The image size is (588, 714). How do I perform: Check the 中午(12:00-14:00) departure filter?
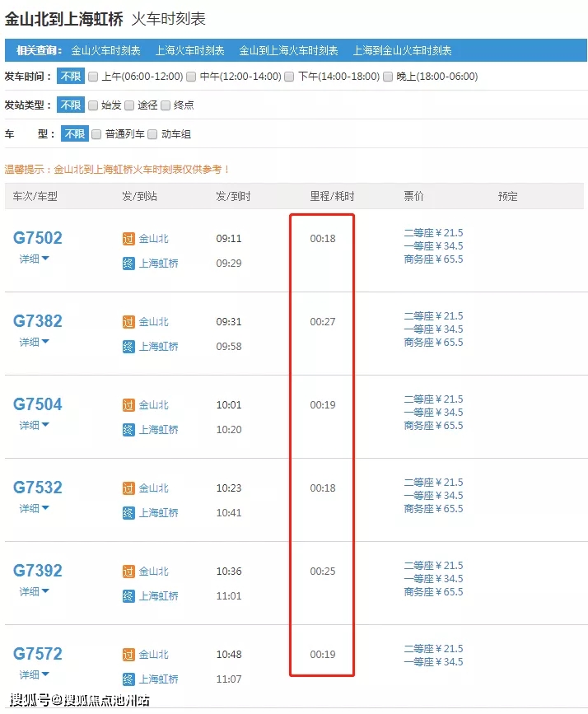coord(191,77)
